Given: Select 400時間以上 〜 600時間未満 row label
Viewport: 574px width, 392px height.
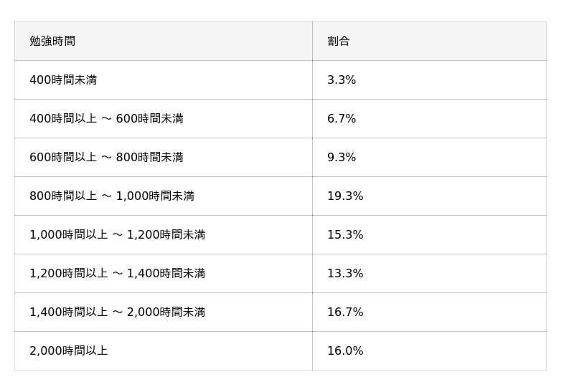Looking at the screenshot, I should (106, 119).
